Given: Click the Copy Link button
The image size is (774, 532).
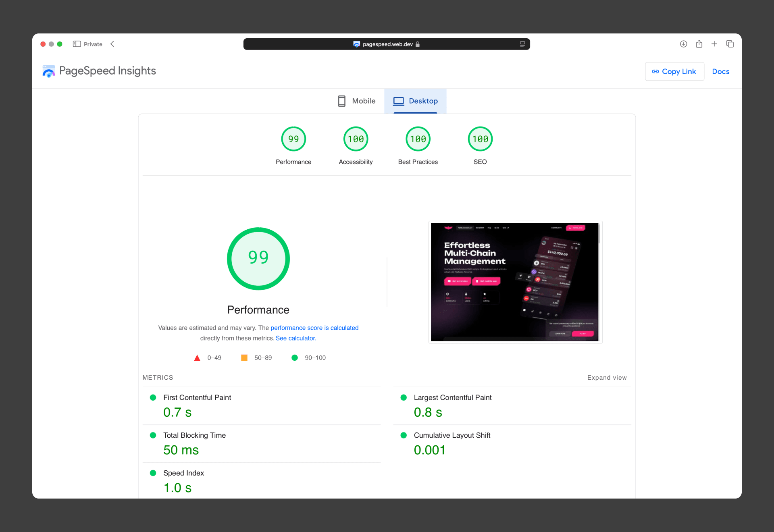Looking at the screenshot, I should (674, 71).
